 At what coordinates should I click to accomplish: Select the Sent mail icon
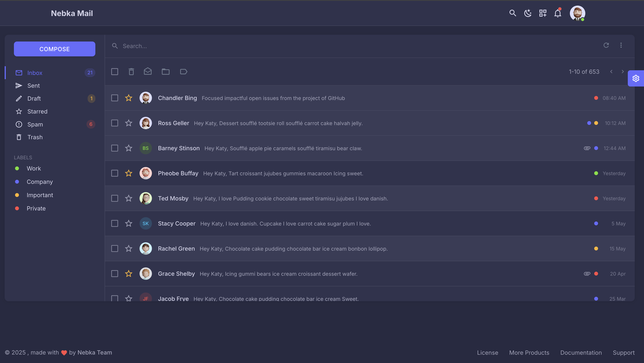[x=19, y=85]
